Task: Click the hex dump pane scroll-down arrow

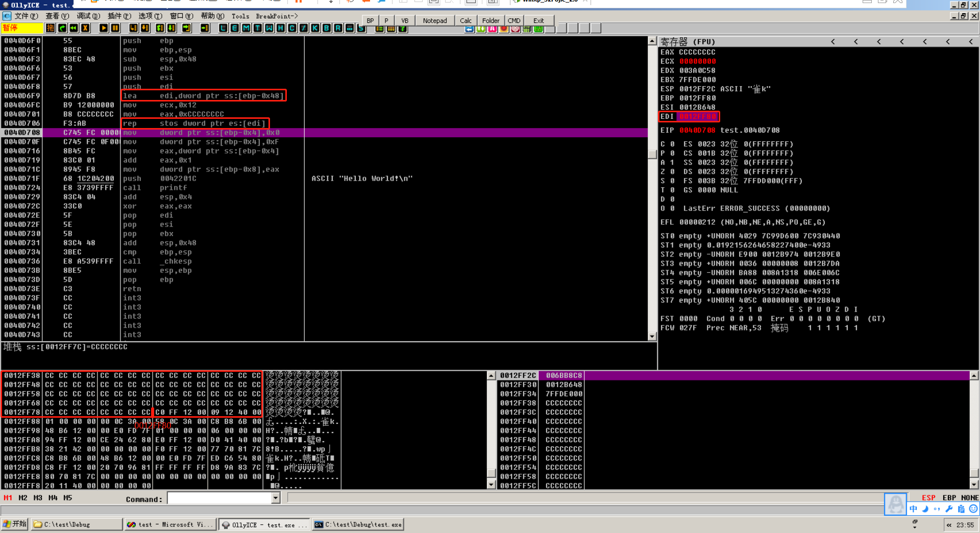Action: point(491,485)
